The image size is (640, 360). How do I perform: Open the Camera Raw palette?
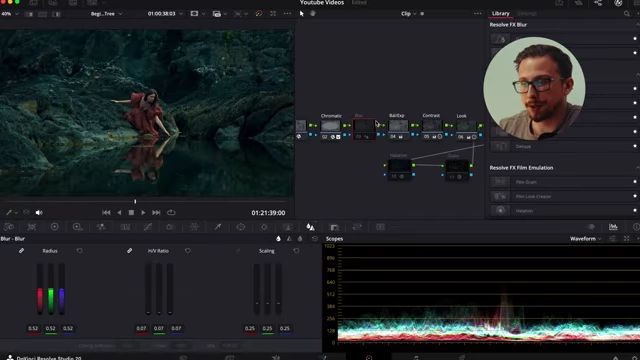point(9,227)
